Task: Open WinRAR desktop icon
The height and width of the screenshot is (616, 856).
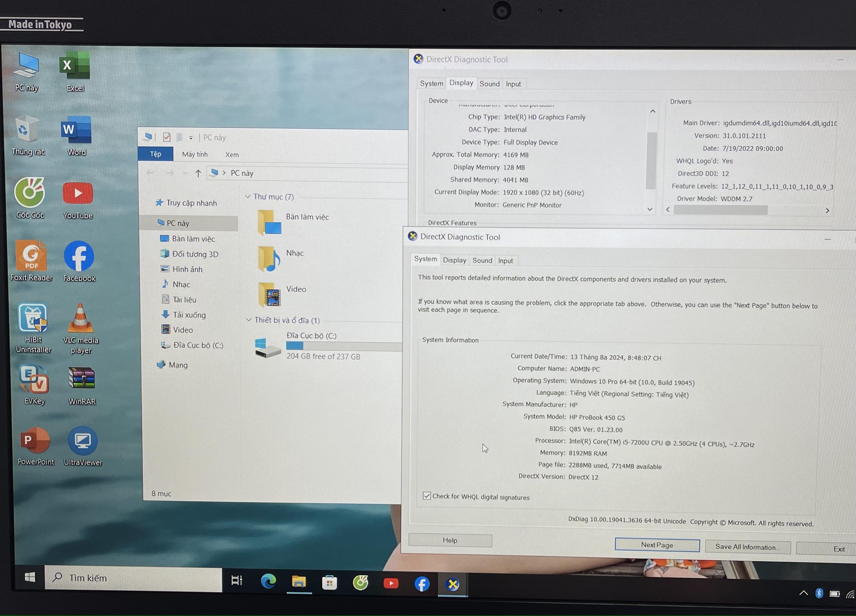Action: click(x=82, y=386)
